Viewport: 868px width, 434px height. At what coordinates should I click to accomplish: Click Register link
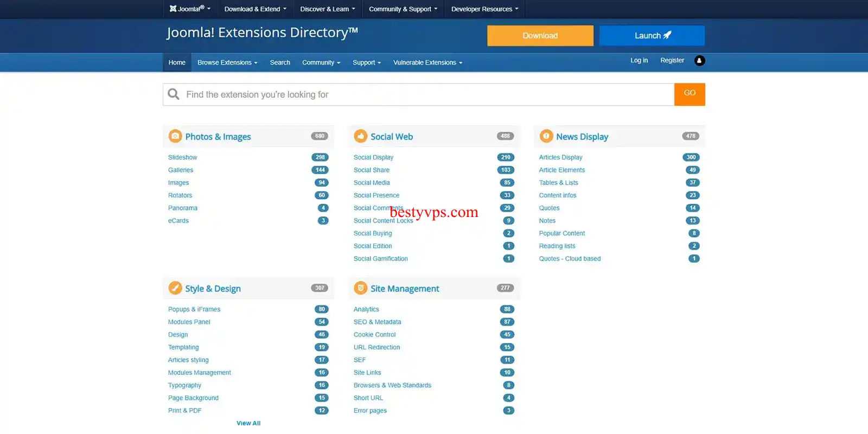click(672, 60)
